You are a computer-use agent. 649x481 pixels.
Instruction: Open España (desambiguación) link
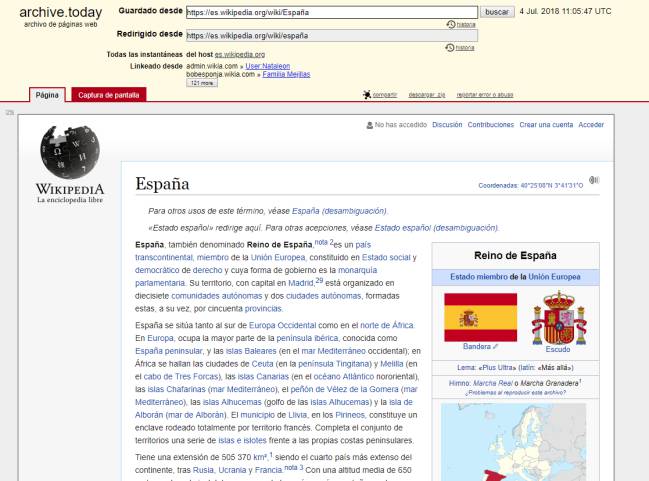[339, 211]
